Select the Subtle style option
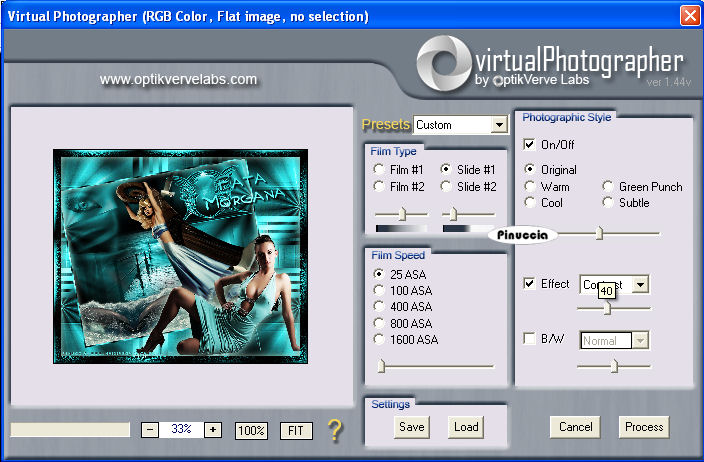Screen dimensions: 704x462 [607, 202]
